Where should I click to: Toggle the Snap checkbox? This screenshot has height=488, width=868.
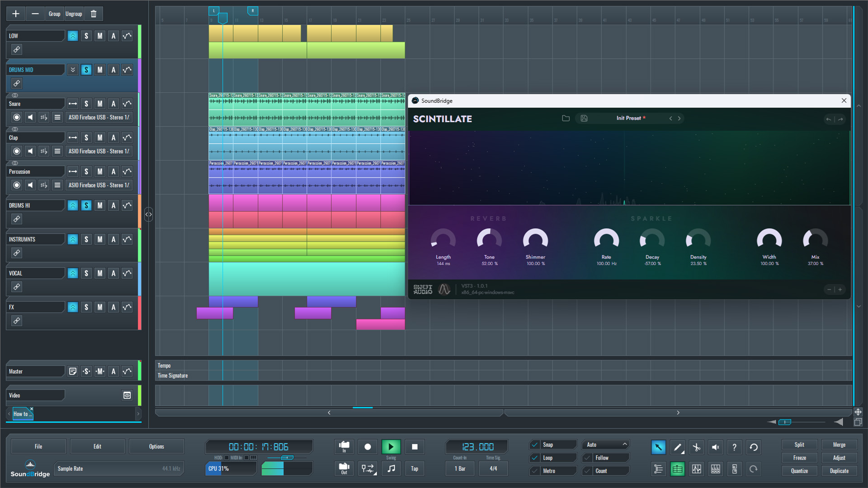click(x=535, y=445)
